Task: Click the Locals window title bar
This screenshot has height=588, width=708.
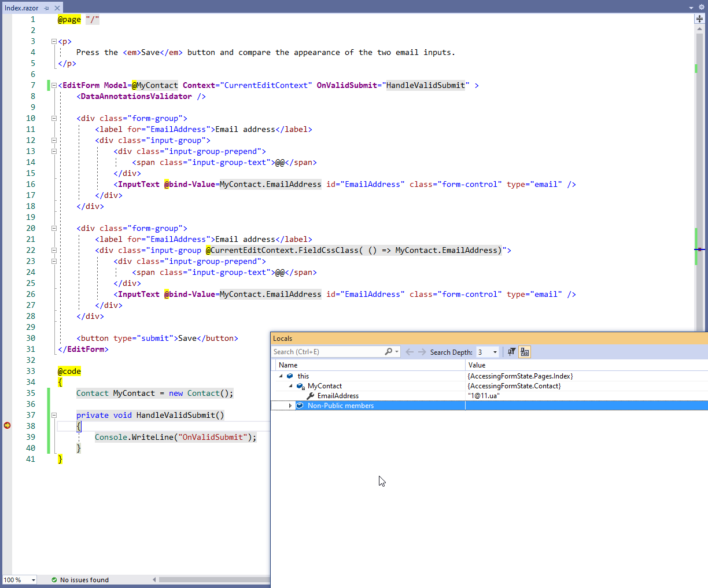Action: pyautogui.click(x=489, y=339)
